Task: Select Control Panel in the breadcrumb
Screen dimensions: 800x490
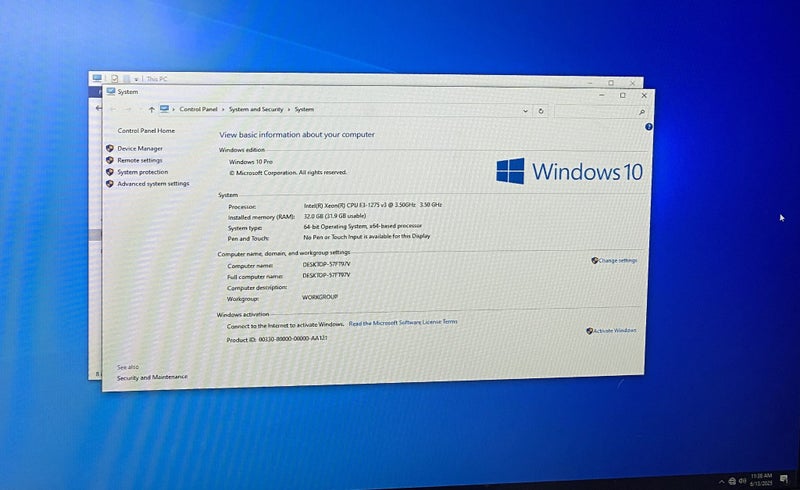Action: 198,109
